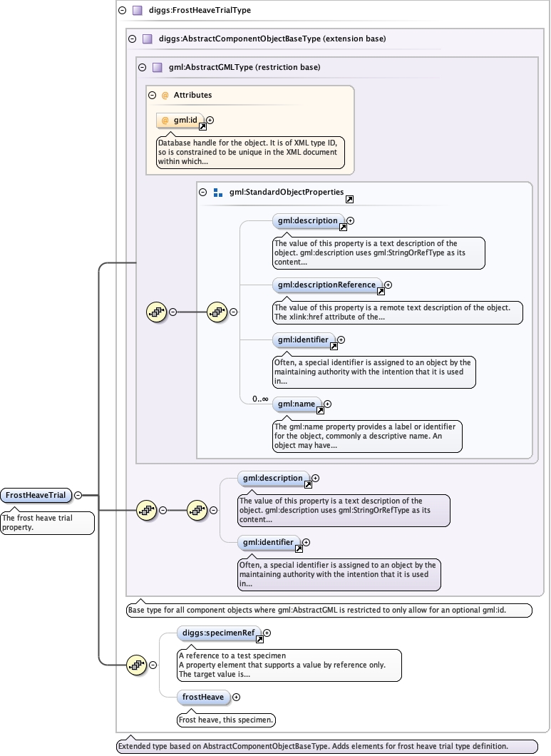Click the gml:descriptionReference link arrow icon
The image size is (551, 756).
pos(381,292)
